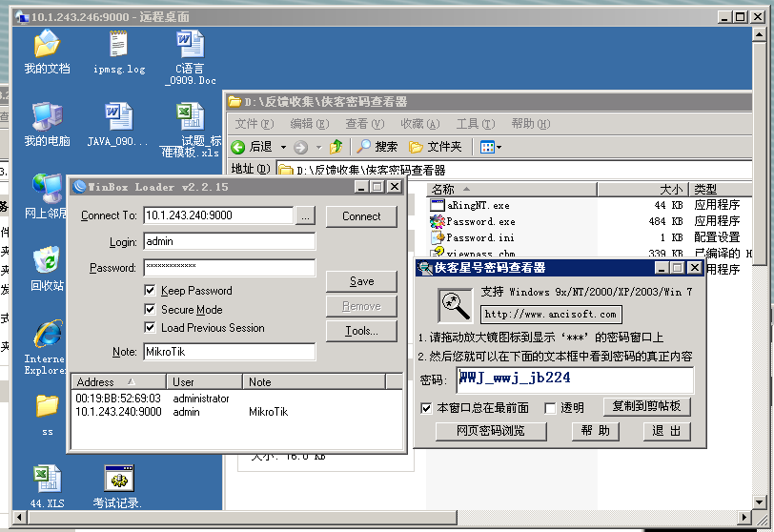
Task: Sort by the Address column header
Action: click(x=118, y=382)
